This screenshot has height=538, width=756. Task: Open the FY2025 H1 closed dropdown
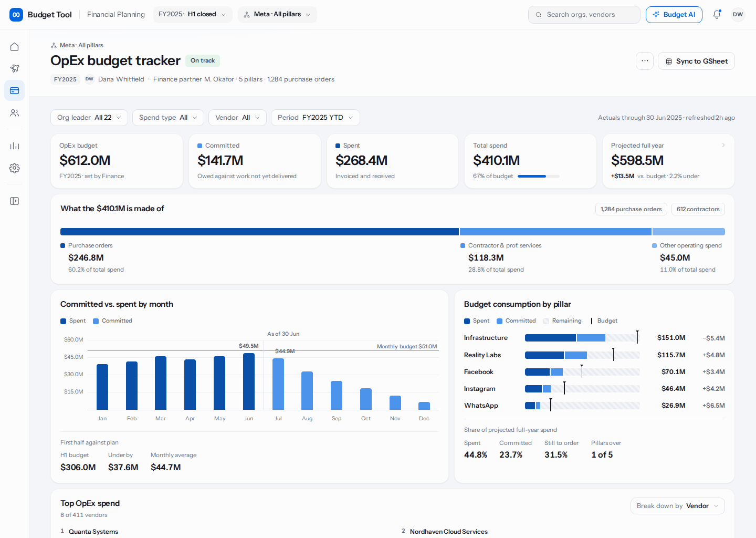coord(193,15)
